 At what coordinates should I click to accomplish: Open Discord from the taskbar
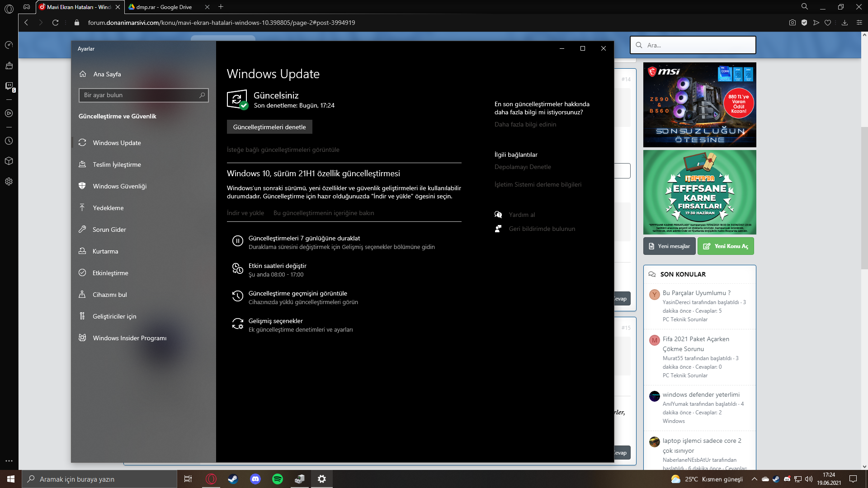coord(255,479)
